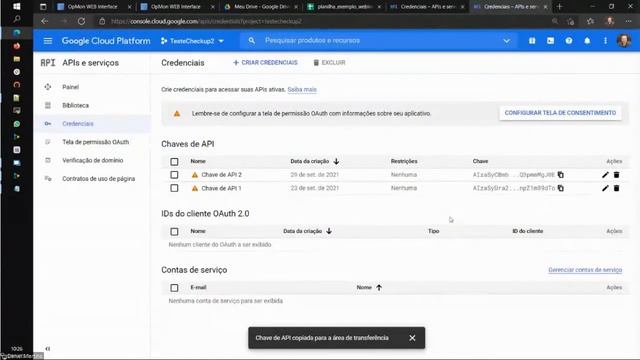Click the Google Cloud Platform logo
The width and height of the screenshot is (640, 360).
coord(106,41)
